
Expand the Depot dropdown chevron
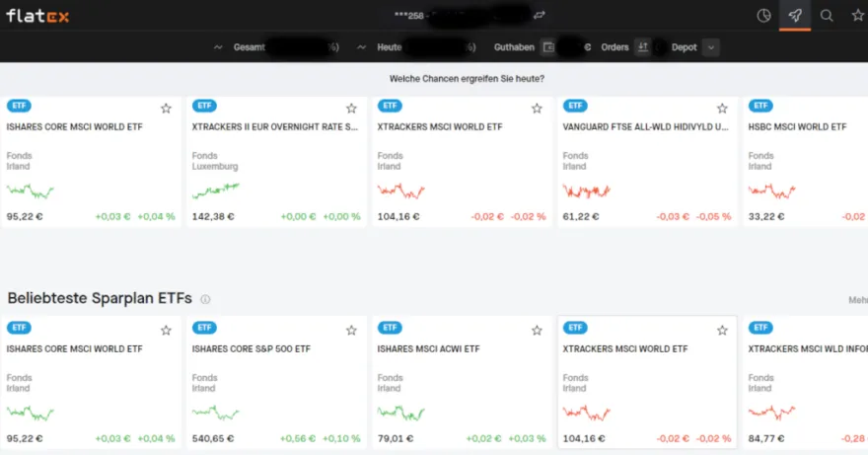711,47
